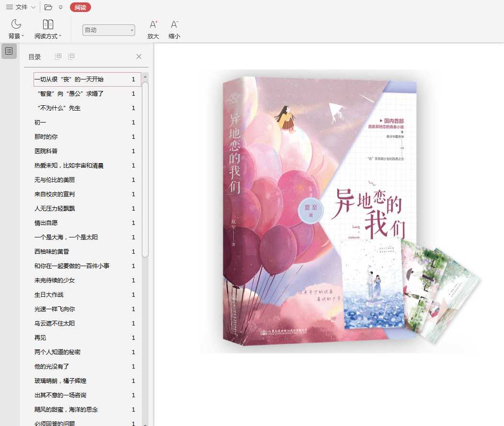Click the open folder icon
The width and height of the screenshot is (504, 426).
point(48,7)
